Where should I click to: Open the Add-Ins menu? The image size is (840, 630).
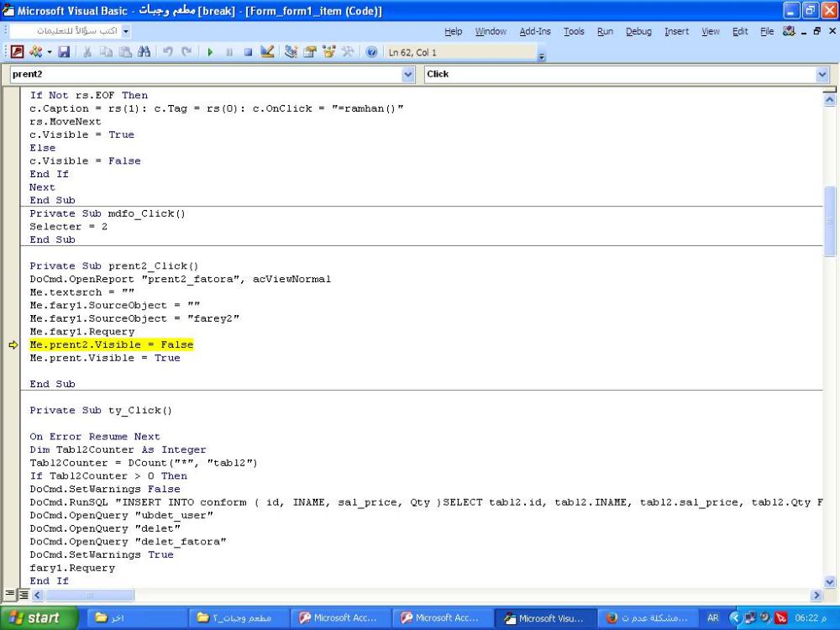(x=535, y=32)
